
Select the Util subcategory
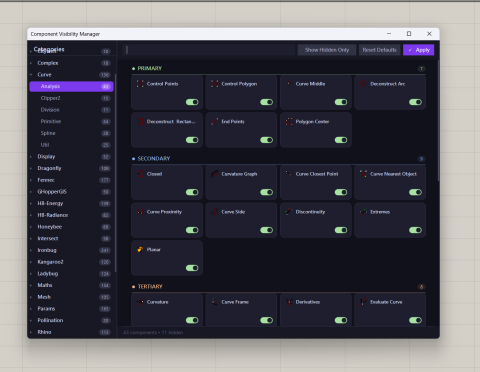pyautogui.click(x=71, y=145)
